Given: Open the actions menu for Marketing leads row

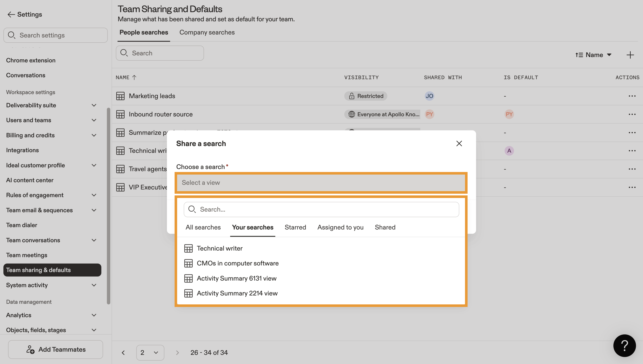Looking at the screenshot, I should (x=632, y=96).
